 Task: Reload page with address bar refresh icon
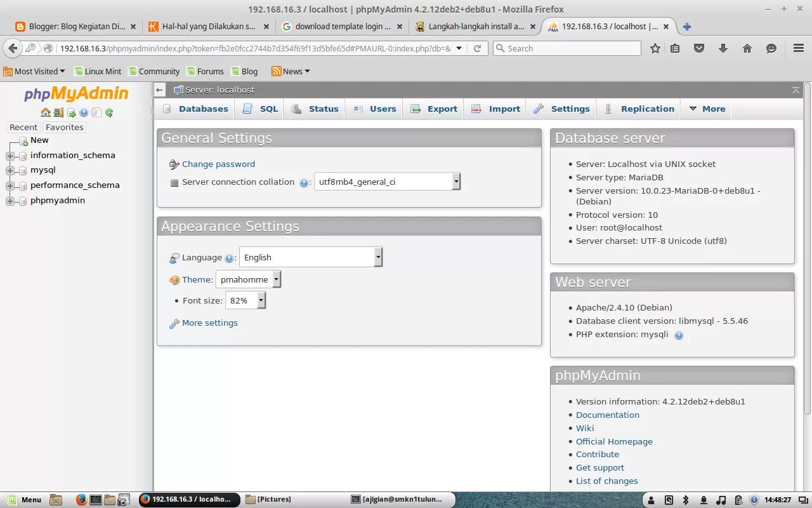[x=478, y=48]
